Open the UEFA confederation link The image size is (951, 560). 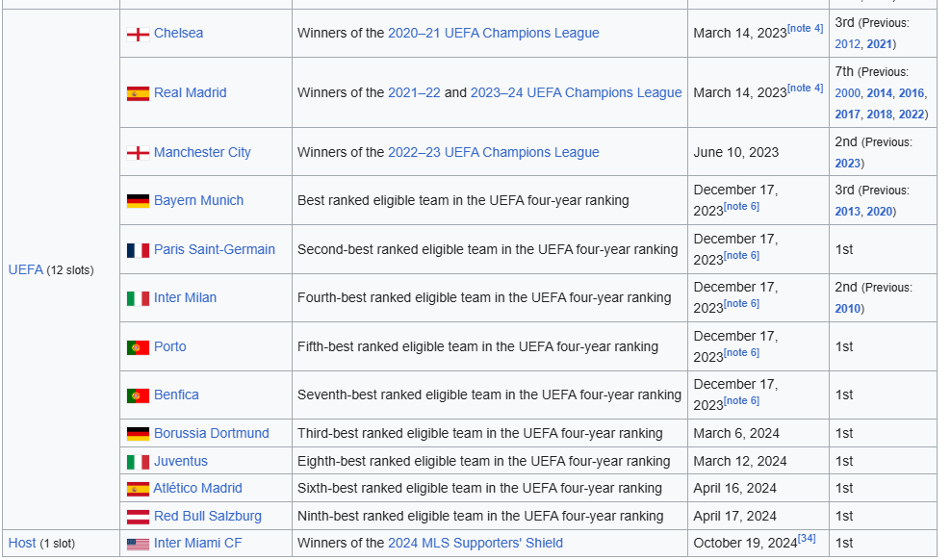coord(25,269)
